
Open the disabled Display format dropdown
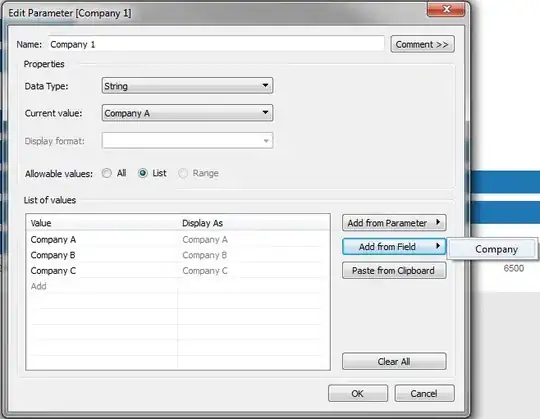(x=187, y=141)
